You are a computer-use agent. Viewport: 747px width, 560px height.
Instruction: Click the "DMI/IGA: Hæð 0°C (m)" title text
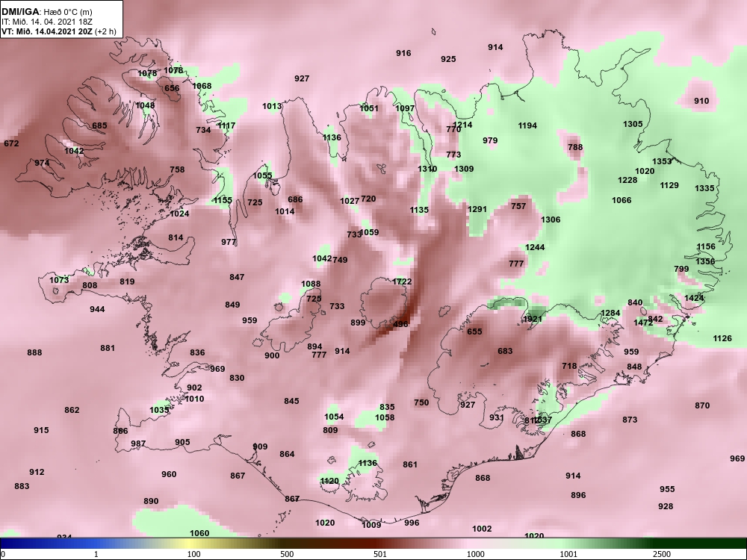point(46,12)
